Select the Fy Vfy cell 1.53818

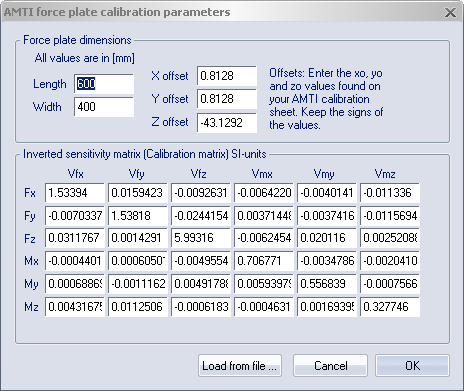pos(138,216)
